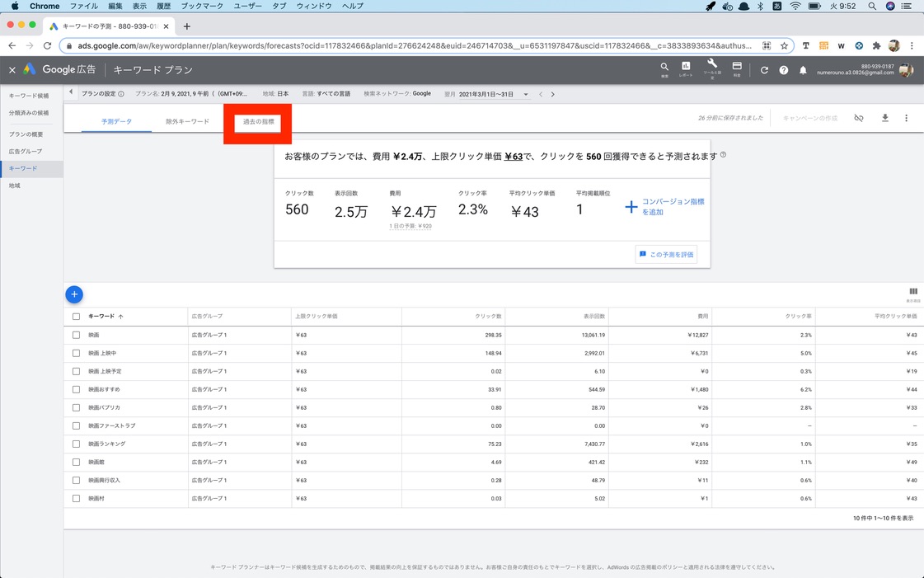
Task: Check the box for 映画ファーストラブ
Action: tap(76, 425)
